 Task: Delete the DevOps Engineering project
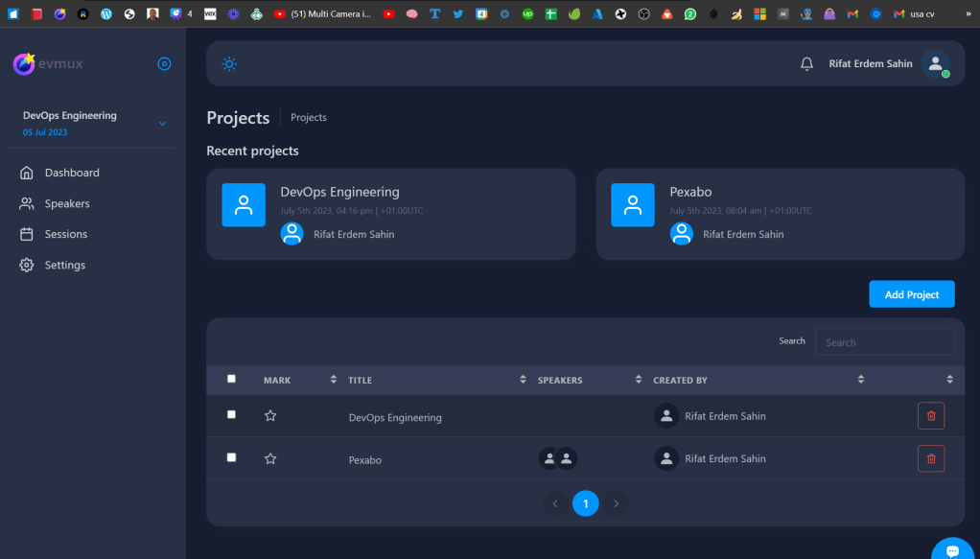(x=931, y=416)
